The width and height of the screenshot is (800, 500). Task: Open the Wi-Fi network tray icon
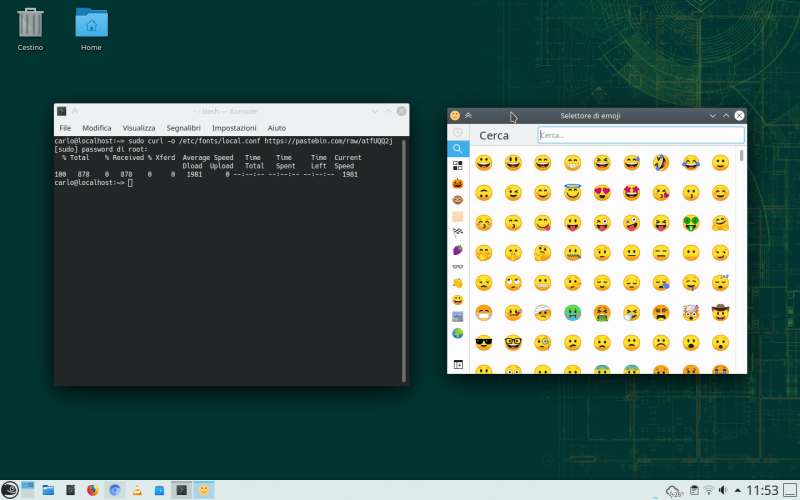[x=709, y=490]
